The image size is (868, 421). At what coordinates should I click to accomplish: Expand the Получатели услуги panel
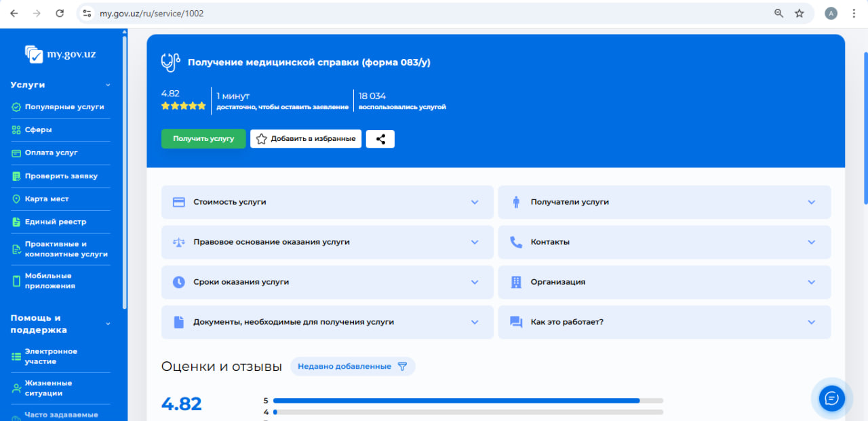click(x=664, y=202)
